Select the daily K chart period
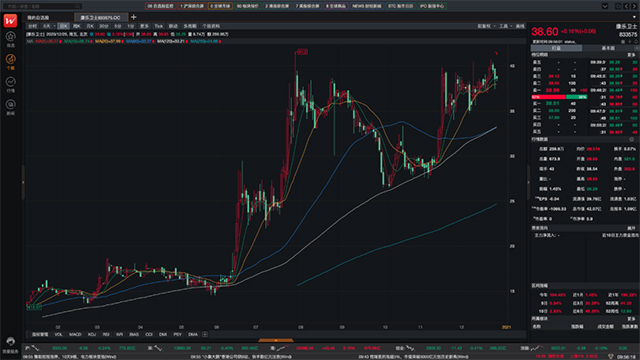The height and width of the screenshot is (360, 640). (64, 26)
